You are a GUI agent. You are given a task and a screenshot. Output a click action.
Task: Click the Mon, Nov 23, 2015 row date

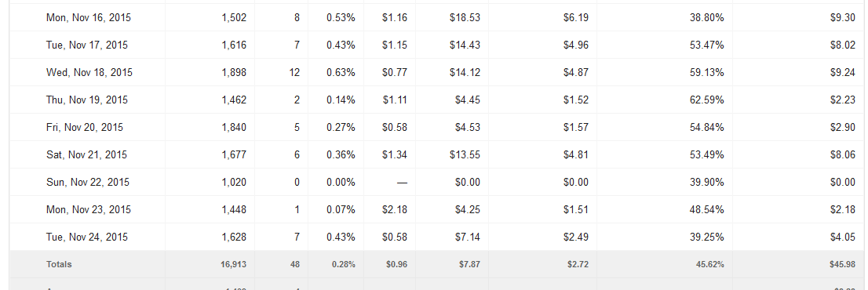coord(89,209)
